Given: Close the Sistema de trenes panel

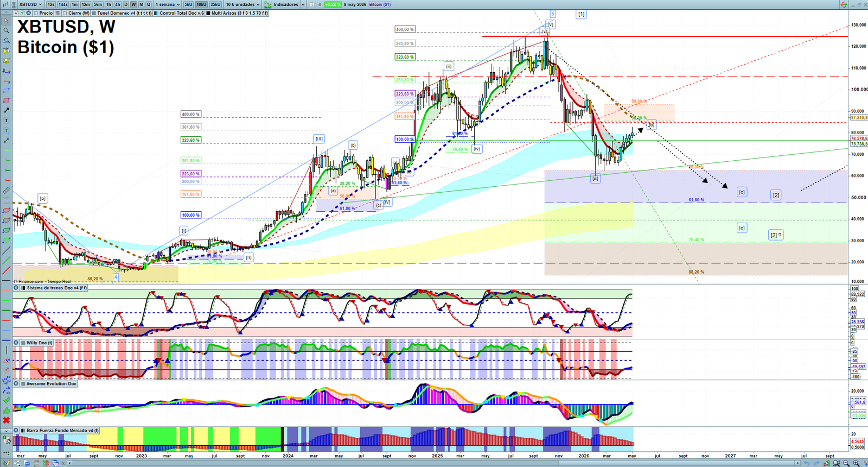Looking at the screenshot, I should pyautogui.click(x=16, y=288).
